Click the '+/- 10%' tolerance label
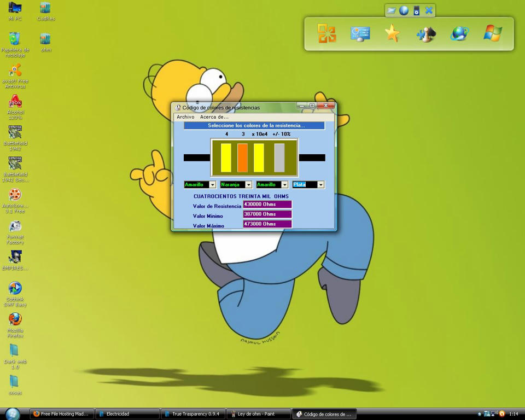The width and height of the screenshot is (525, 420). point(282,134)
